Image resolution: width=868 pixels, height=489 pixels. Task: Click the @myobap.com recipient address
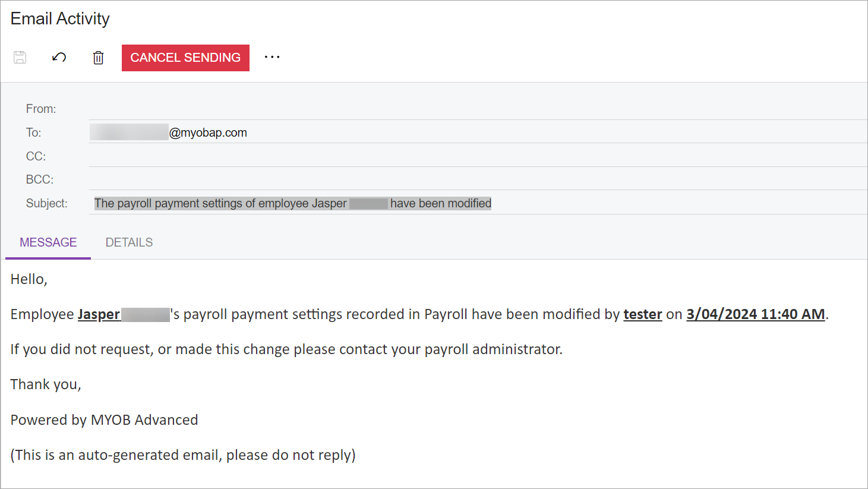(x=208, y=132)
